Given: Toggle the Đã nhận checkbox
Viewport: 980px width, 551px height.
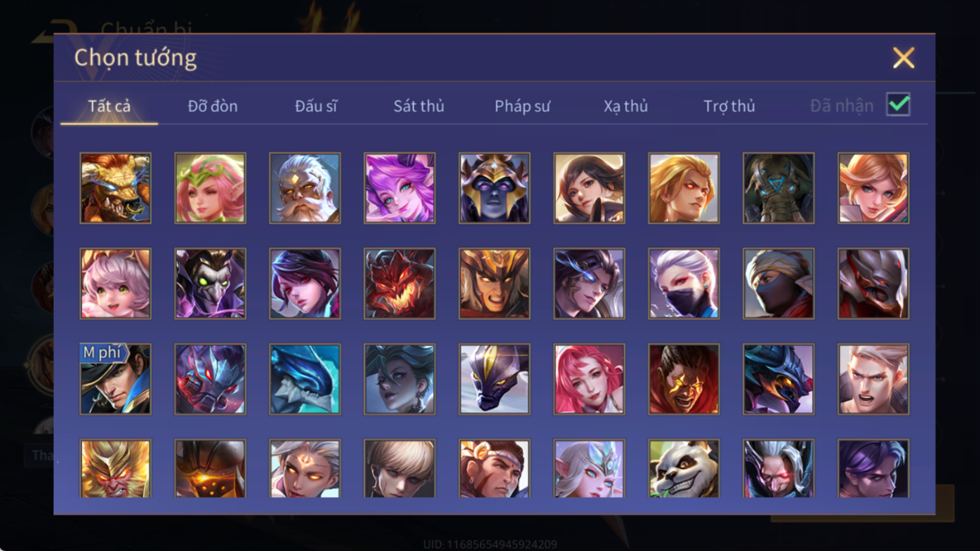Looking at the screenshot, I should pyautogui.click(x=898, y=105).
